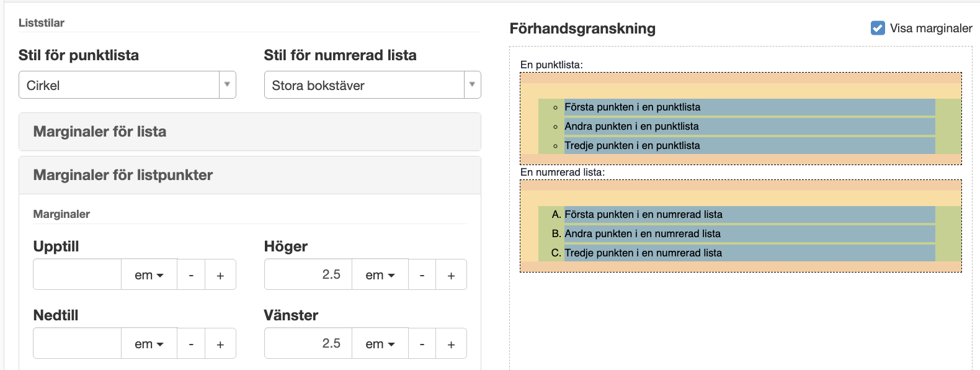Screen dimensions: 980x370
Task: Increase the Nedtill margin with plus
Action: 220,344
